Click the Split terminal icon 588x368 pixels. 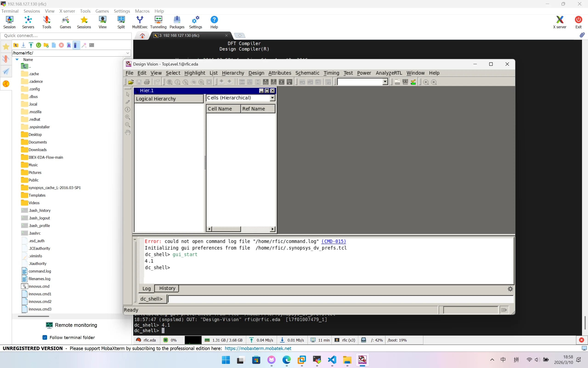tap(121, 22)
